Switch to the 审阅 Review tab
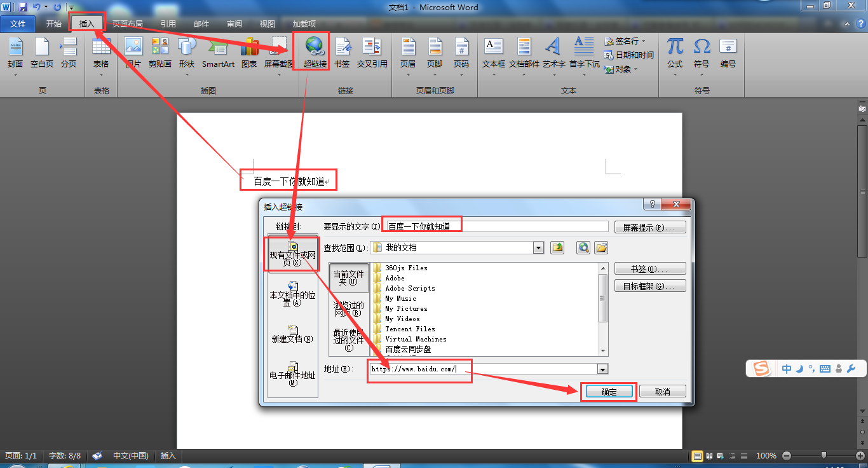868x468 pixels. (234, 24)
